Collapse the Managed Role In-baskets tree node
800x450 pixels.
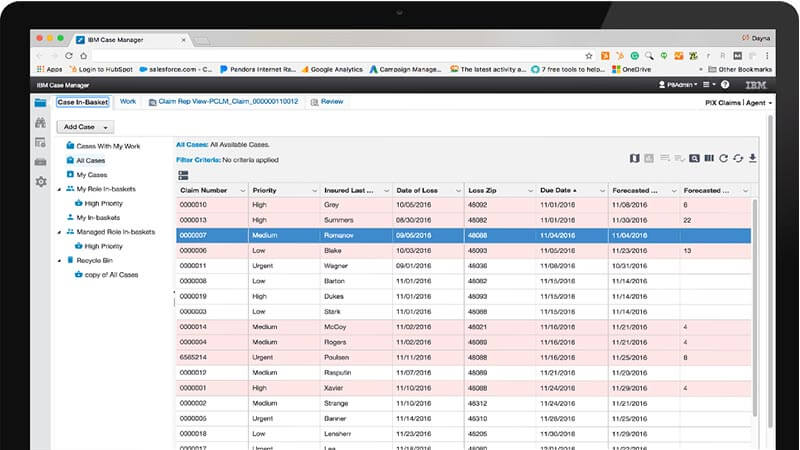(x=59, y=232)
